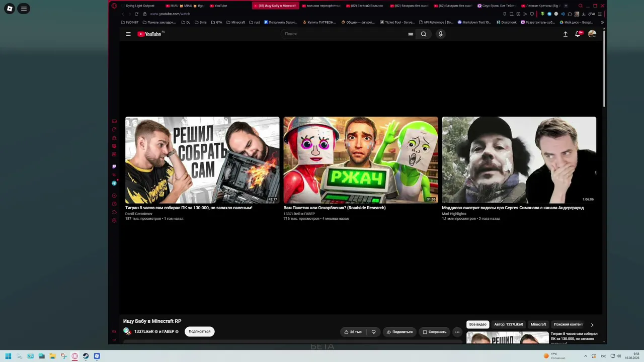
Task: Open the Daniil Gerasimov channel link
Action: coord(139,214)
